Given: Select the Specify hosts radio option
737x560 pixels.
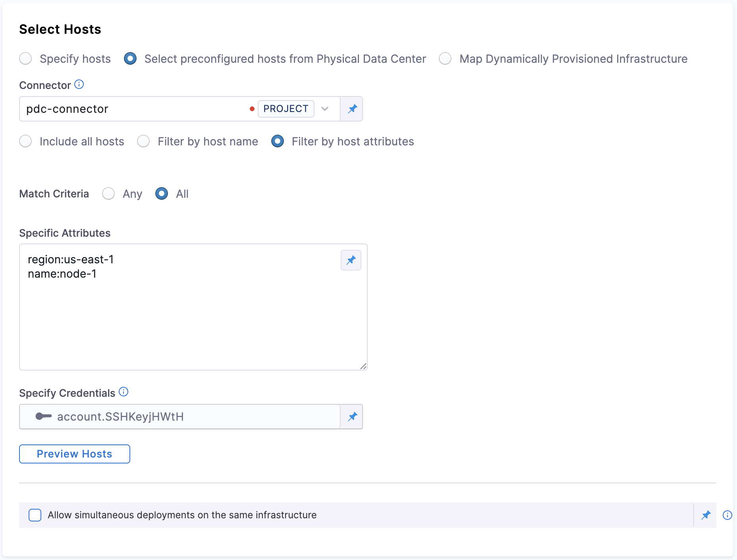Looking at the screenshot, I should 26,59.
